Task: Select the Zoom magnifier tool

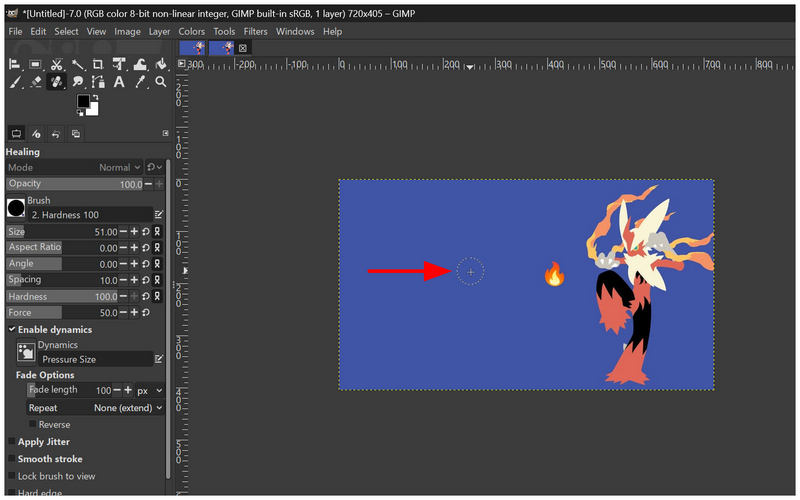Action: pyautogui.click(x=161, y=82)
